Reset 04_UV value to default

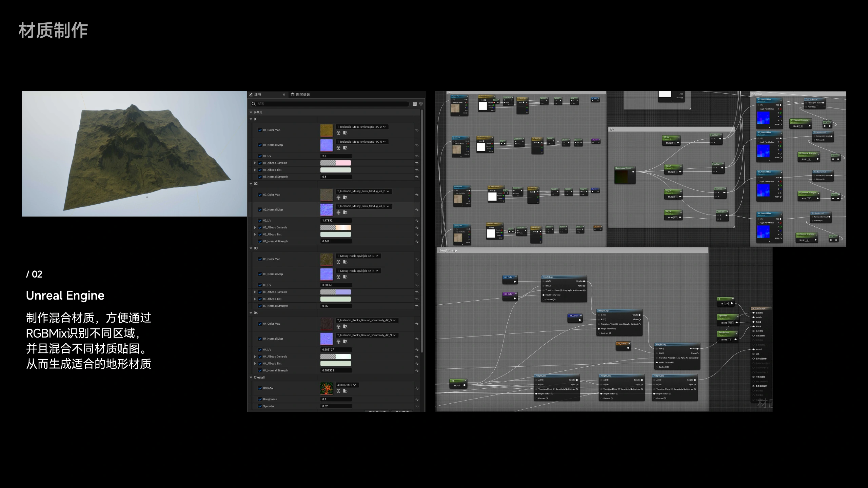coord(417,350)
